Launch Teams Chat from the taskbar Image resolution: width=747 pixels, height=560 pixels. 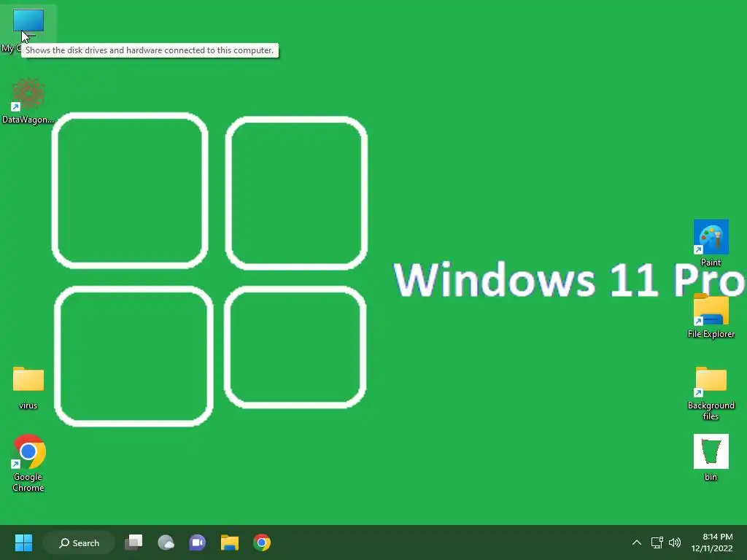(x=197, y=542)
